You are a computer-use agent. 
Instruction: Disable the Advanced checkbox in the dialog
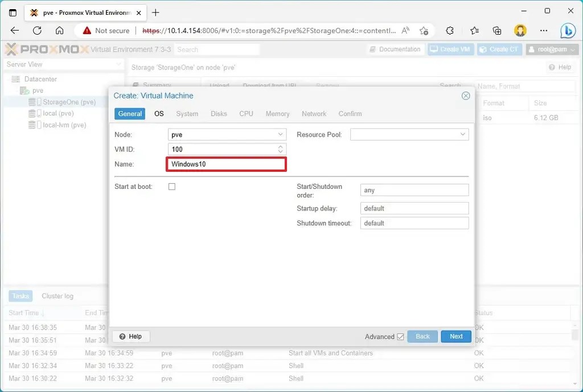coord(401,336)
